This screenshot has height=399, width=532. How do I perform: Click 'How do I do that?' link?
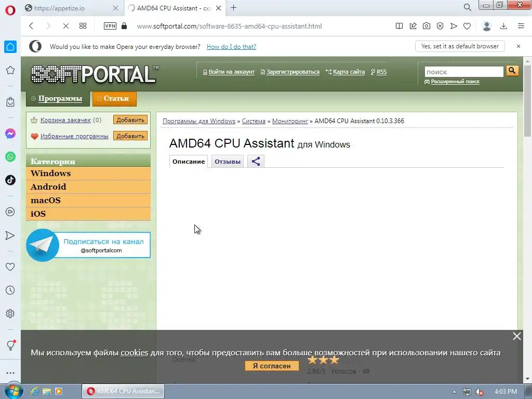click(x=231, y=46)
